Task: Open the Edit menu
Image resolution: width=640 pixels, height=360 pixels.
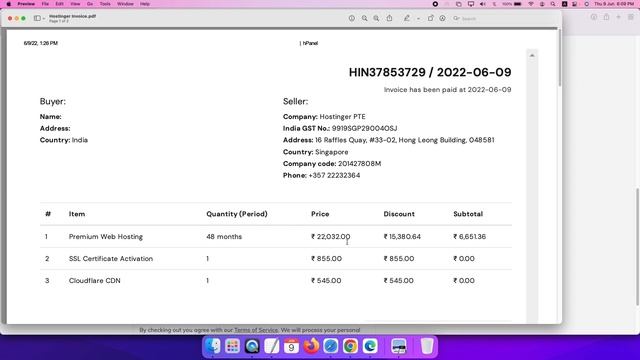Action: (x=60, y=4)
